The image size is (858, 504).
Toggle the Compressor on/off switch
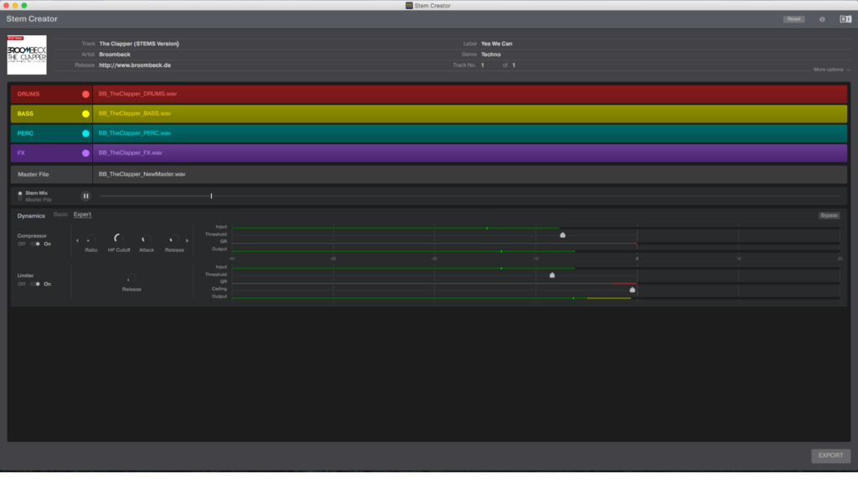click(35, 244)
